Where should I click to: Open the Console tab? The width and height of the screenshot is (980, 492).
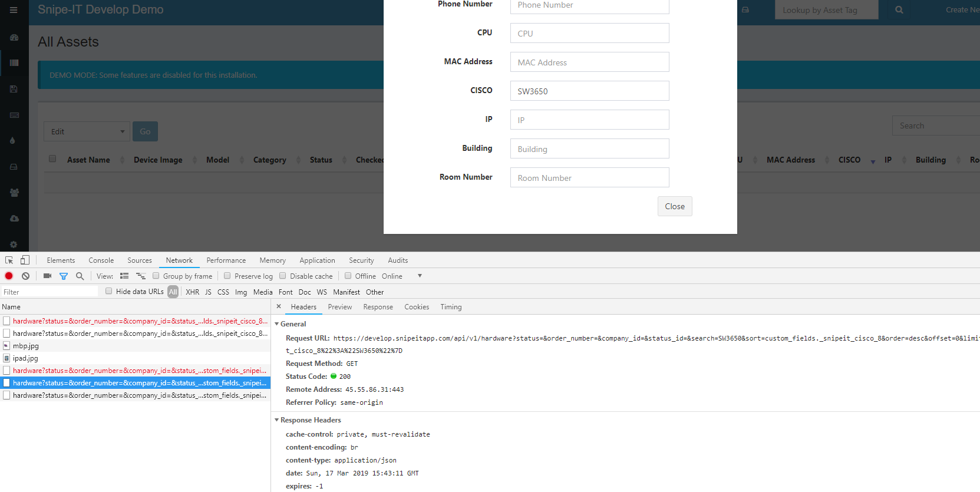(x=101, y=260)
